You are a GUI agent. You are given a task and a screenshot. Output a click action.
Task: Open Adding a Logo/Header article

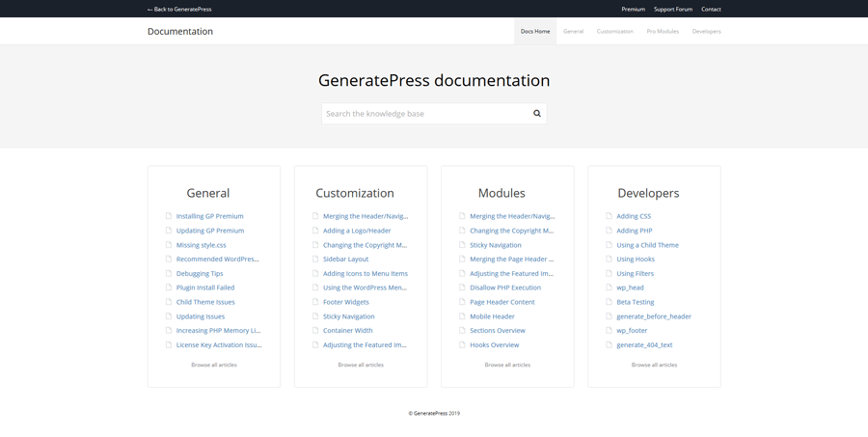(x=357, y=231)
